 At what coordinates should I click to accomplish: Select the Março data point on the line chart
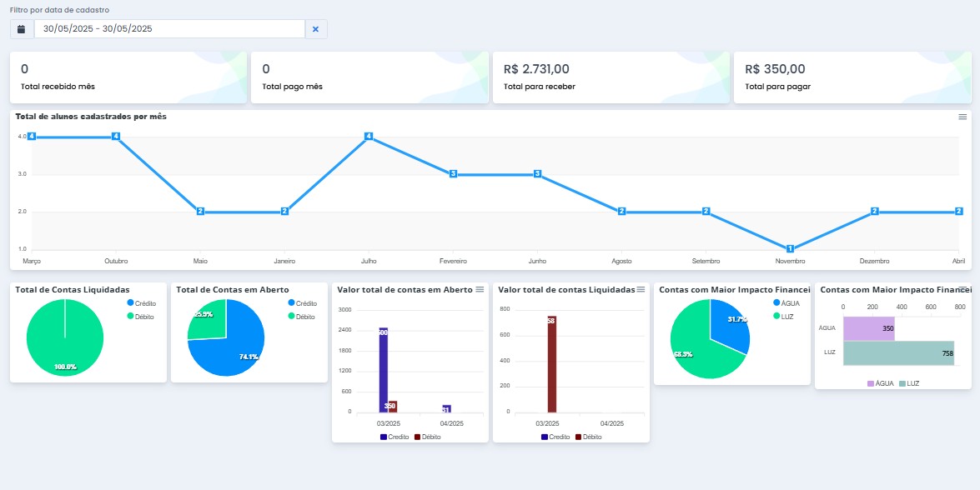31,136
